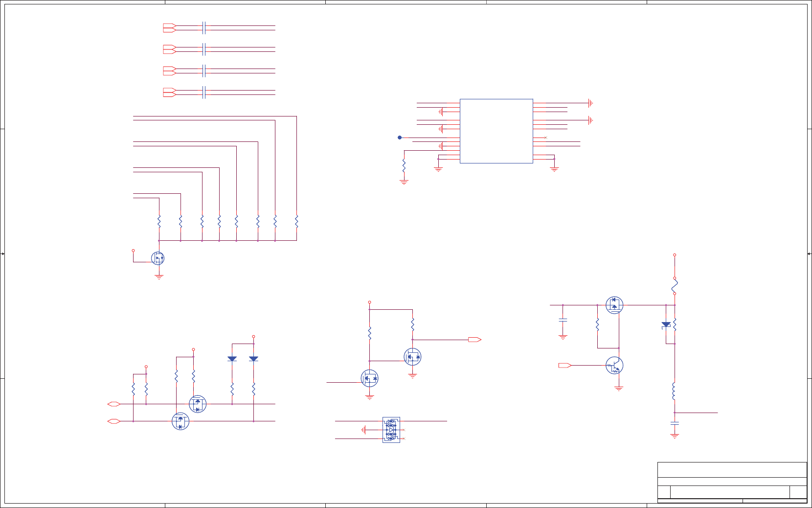This screenshot has height=508, width=812.
Task: Click the title block at the sheet corner
Action: [x=732, y=483]
